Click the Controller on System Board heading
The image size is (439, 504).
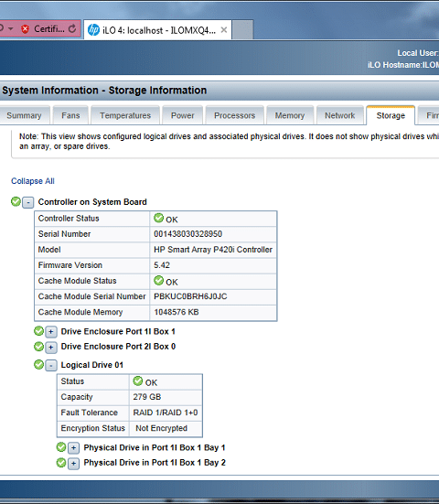92,202
